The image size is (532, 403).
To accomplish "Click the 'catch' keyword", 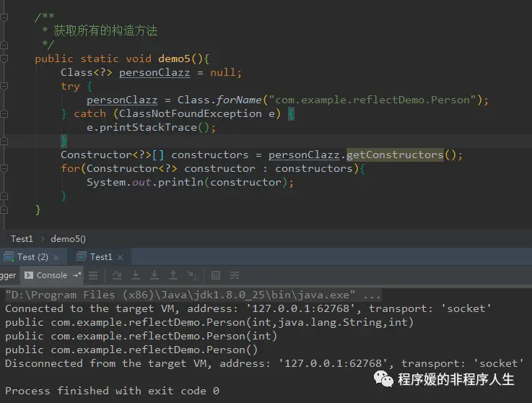I will click(x=90, y=113).
